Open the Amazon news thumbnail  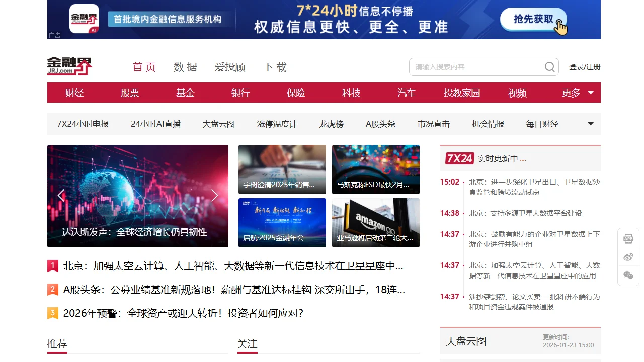tap(375, 222)
